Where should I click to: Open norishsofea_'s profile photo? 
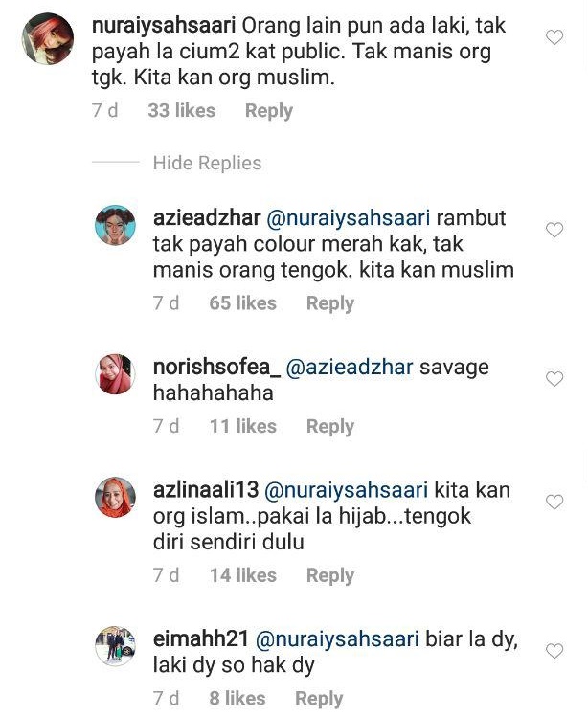tap(115, 374)
